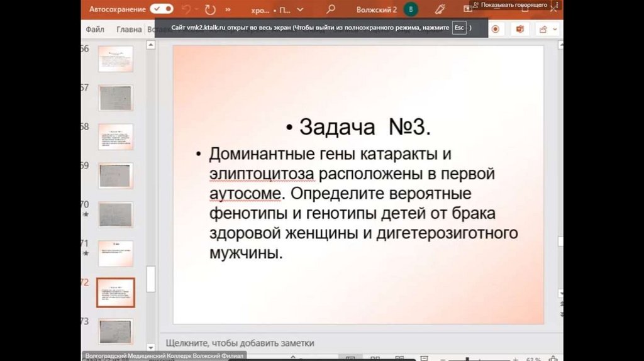
Task: Toggle the Автосохранение switch
Action: click(161, 9)
